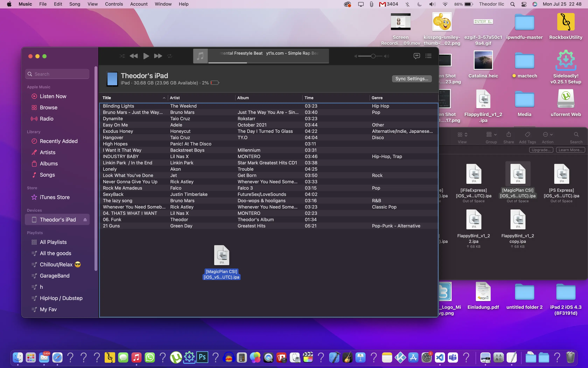Image resolution: width=588 pixels, height=368 pixels.
Task: Open the lyrics panel icon
Action: (417, 56)
